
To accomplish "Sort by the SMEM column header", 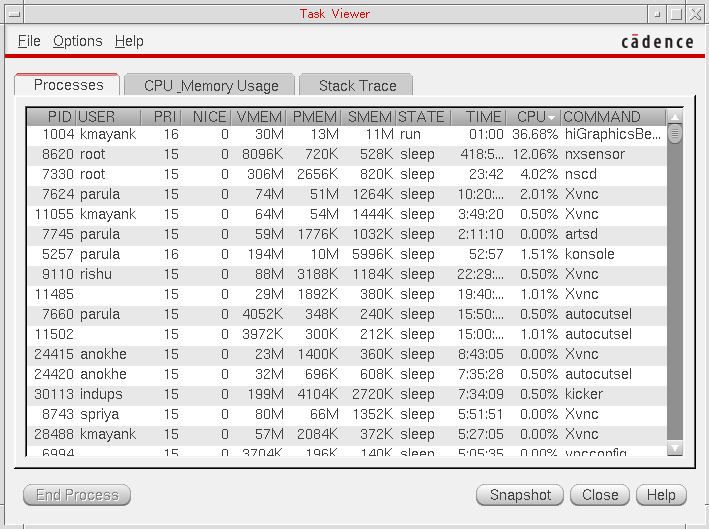I will pos(369,117).
